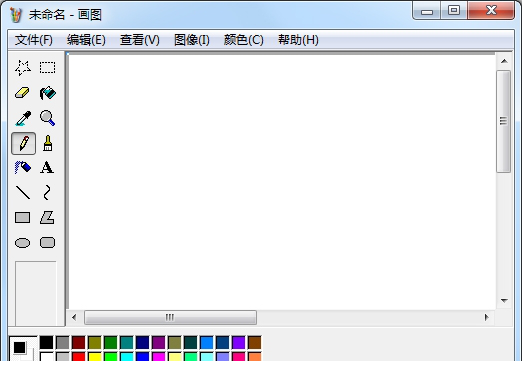
Task: Pick the dark green color swatch
Action: [110, 342]
